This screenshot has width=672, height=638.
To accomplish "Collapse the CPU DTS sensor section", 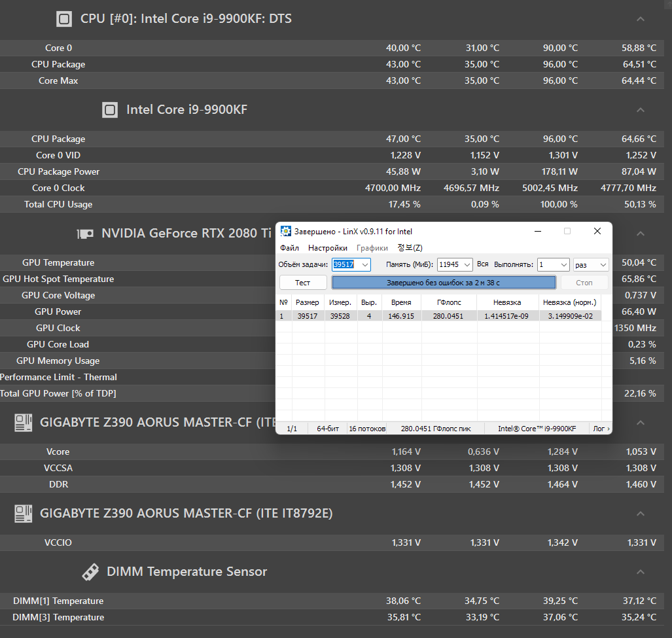I will pos(641,19).
